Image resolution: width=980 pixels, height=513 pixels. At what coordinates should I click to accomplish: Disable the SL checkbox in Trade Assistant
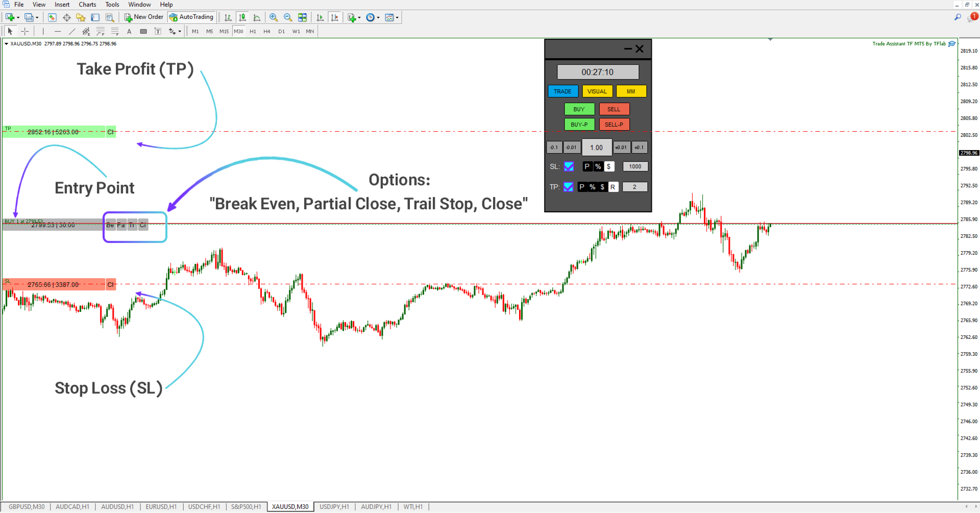569,166
